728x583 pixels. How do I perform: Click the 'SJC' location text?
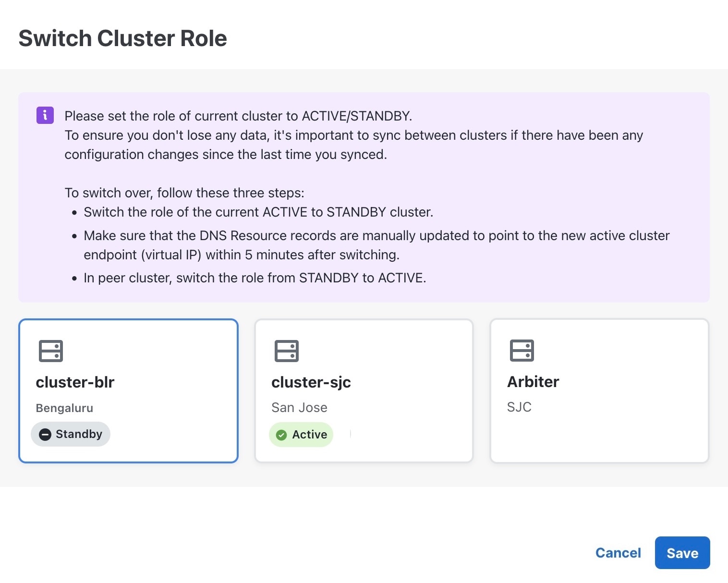[519, 407]
